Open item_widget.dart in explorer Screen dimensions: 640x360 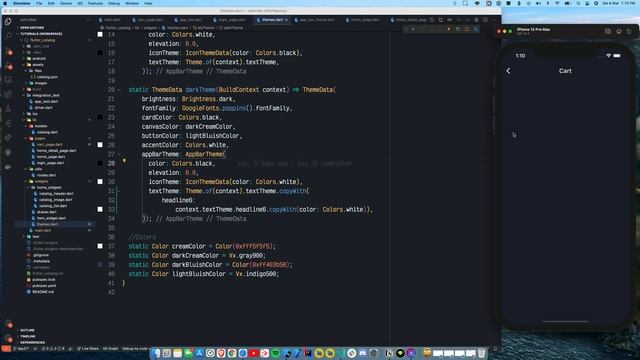pyautogui.click(x=51, y=218)
